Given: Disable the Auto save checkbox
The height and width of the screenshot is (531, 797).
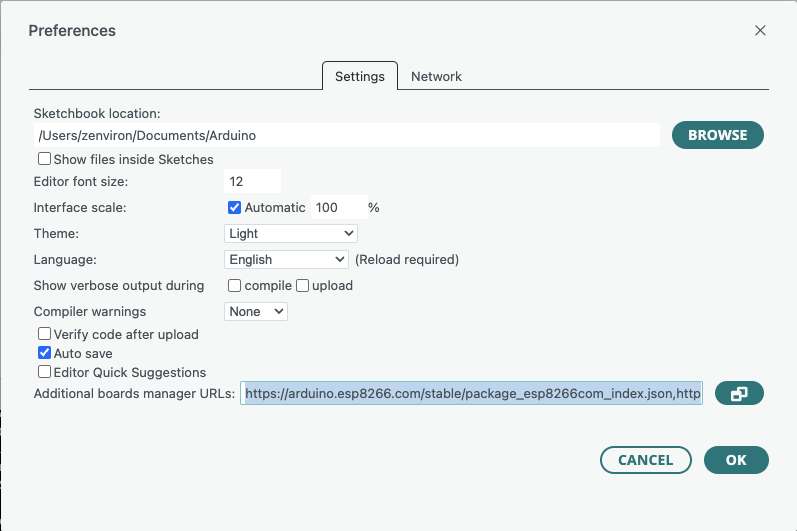Looking at the screenshot, I should [45, 353].
